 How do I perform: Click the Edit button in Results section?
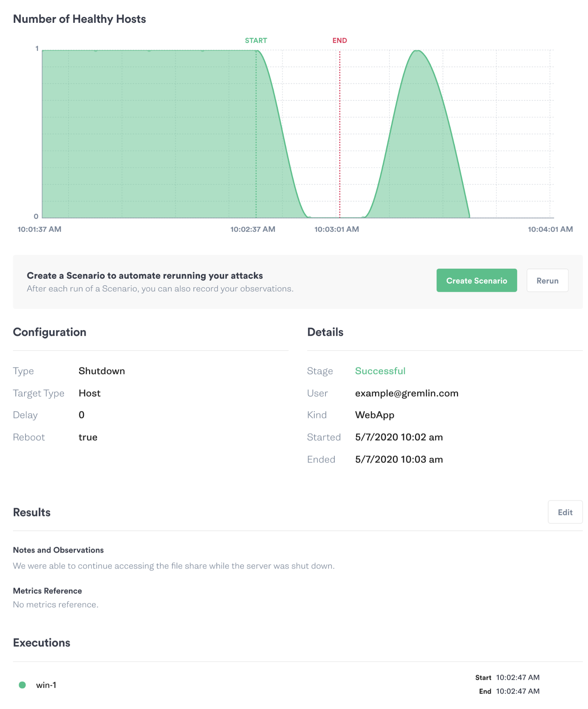pos(565,512)
